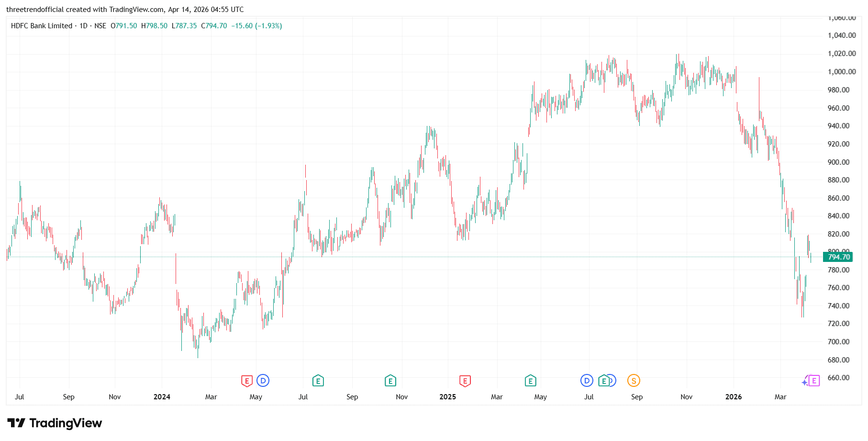Click the 680.00 price axis label
The image size is (868, 441).
coord(838,360)
